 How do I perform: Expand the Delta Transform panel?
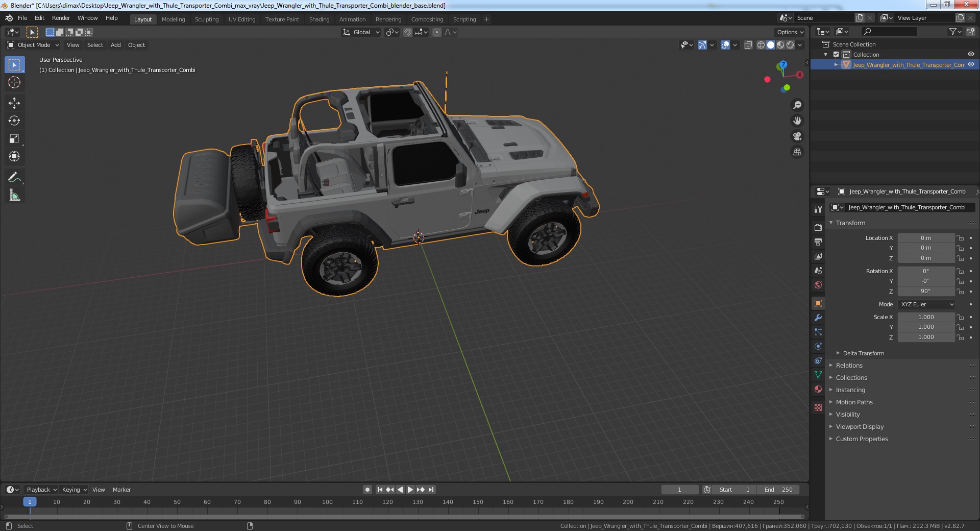pyautogui.click(x=863, y=353)
